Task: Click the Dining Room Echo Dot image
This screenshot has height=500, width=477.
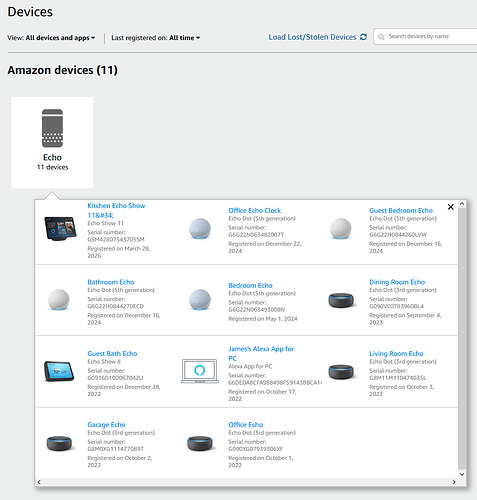Action: [x=341, y=300]
